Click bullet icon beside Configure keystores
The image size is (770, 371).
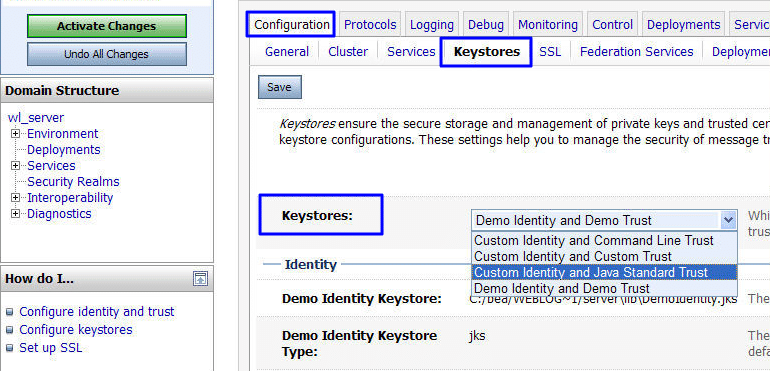tap(10, 330)
